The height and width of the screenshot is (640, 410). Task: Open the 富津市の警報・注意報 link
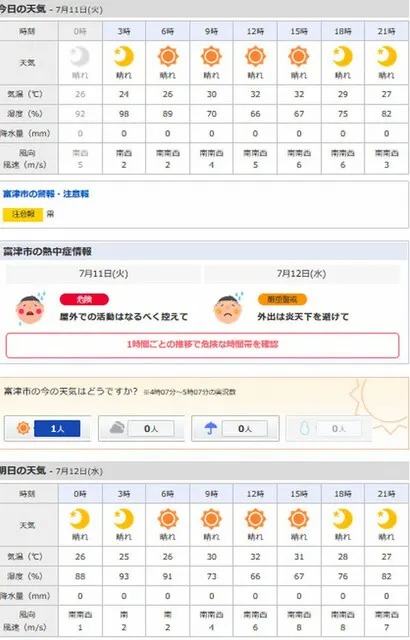click(46, 194)
